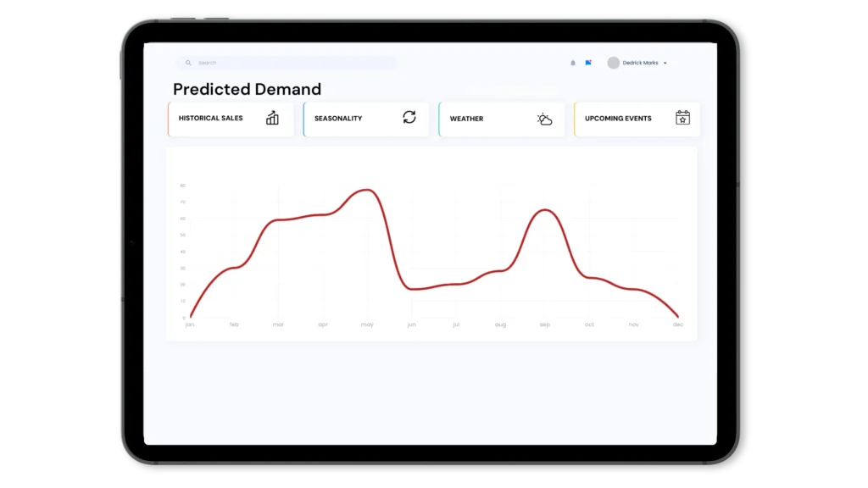Viewport: 868px width, 488px height.
Task: Select the Weather sun-and-cloud icon
Action: pos(543,119)
